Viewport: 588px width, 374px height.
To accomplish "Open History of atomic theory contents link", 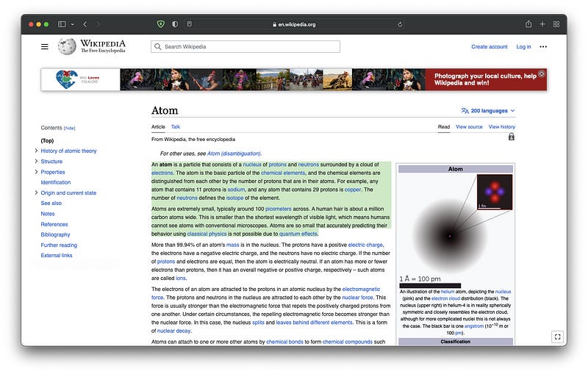I will tap(68, 151).
